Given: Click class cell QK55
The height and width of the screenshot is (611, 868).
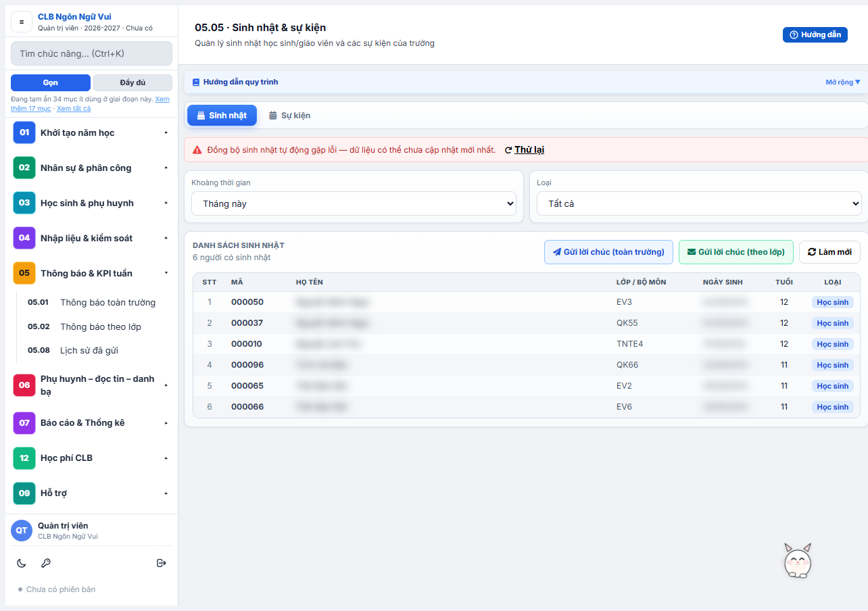Looking at the screenshot, I should pos(627,323).
